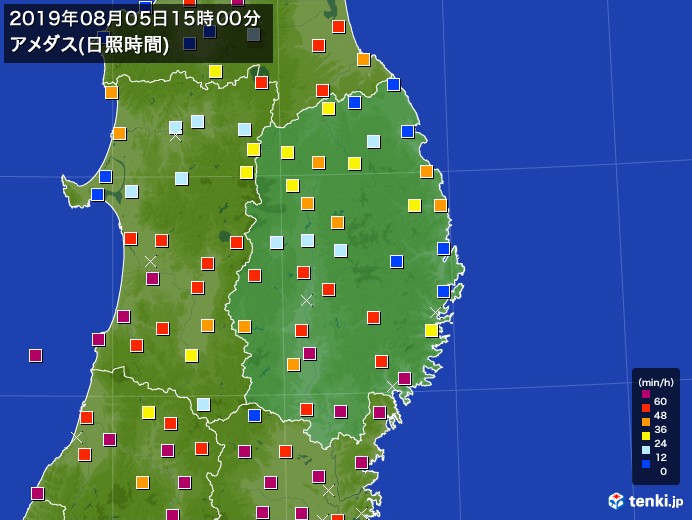
Task: Select the gray marker beside the title banner
Action: (x=253, y=34)
